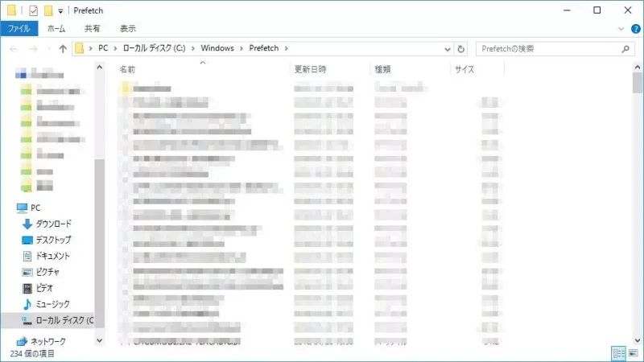The image size is (644, 362).
Task: Click the Help question mark icon
Action: pyautogui.click(x=635, y=29)
